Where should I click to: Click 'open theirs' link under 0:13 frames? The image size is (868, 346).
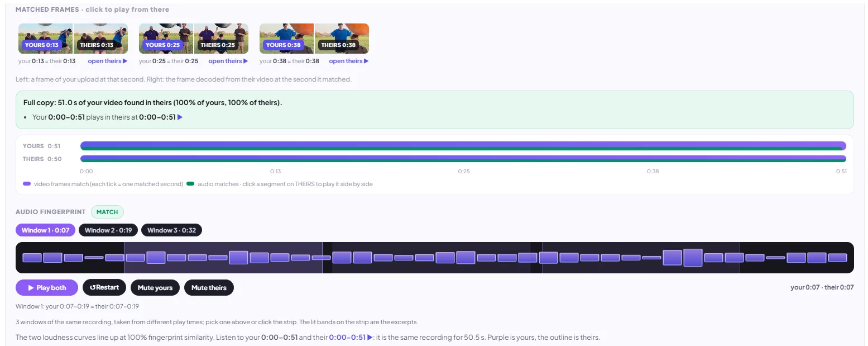coord(108,61)
